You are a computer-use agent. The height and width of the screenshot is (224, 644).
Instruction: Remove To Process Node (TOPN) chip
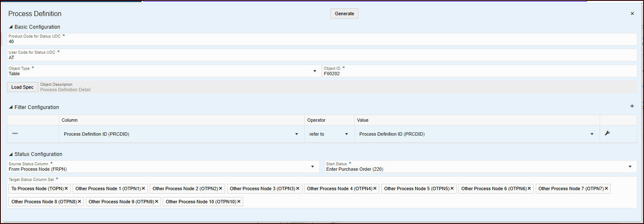pyautogui.click(x=66, y=188)
